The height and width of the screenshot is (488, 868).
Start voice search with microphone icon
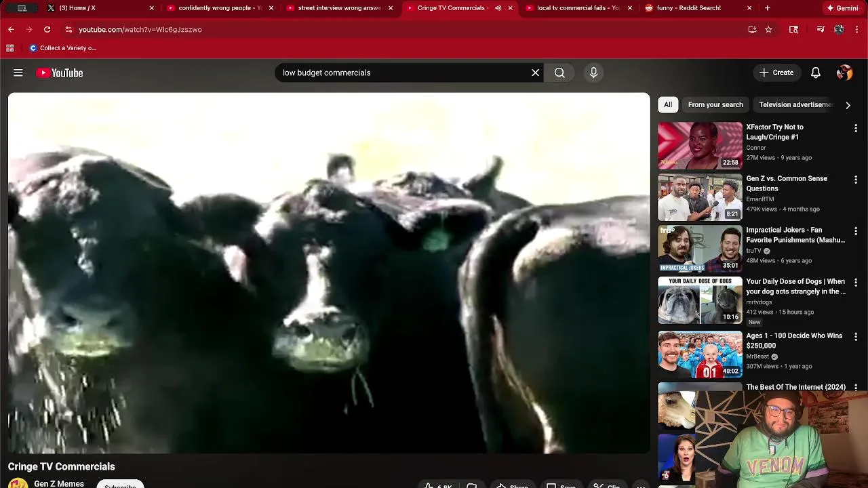[x=593, y=73]
